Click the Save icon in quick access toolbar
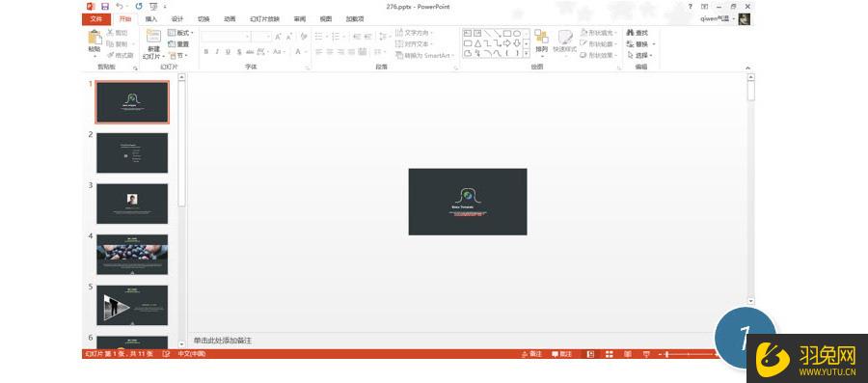The image size is (868, 383). (x=104, y=7)
